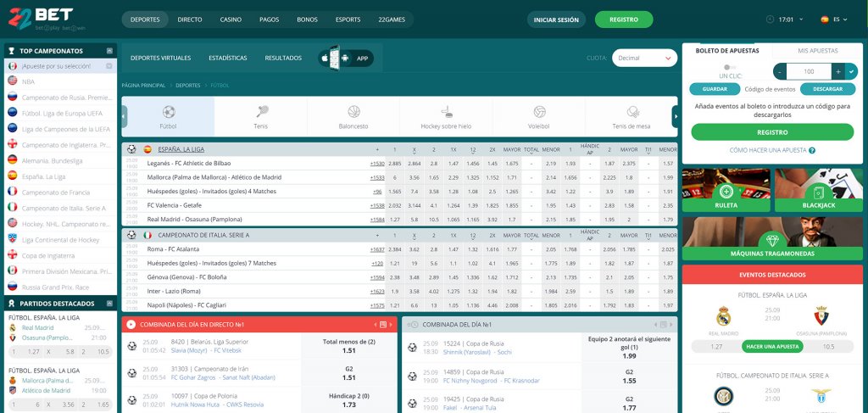Open the Blackjack casino thumbnail
Viewport: 868px width, 413px height.
click(818, 190)
